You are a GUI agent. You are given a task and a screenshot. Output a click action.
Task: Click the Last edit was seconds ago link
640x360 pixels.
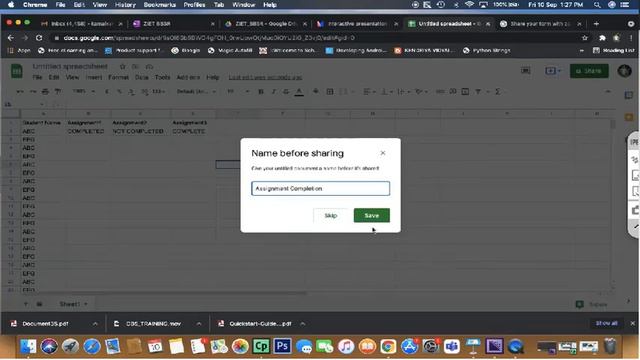(x=265, y=77)
